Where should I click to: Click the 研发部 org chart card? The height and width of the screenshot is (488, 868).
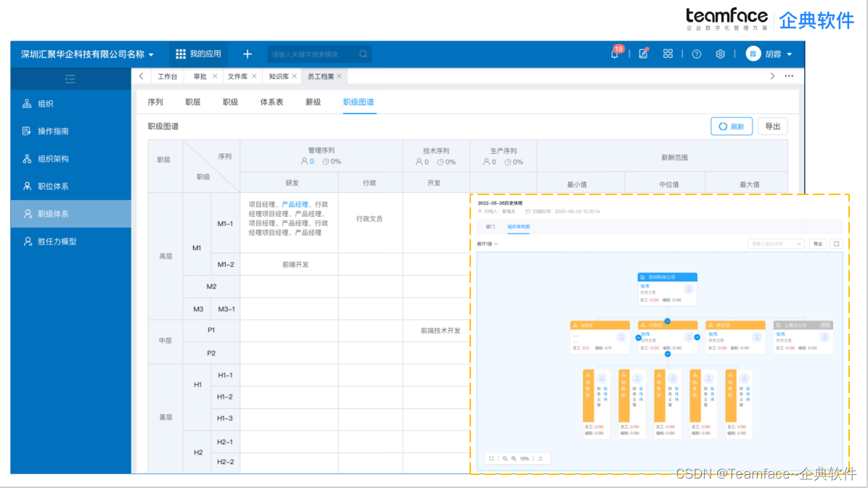(736, 337)
